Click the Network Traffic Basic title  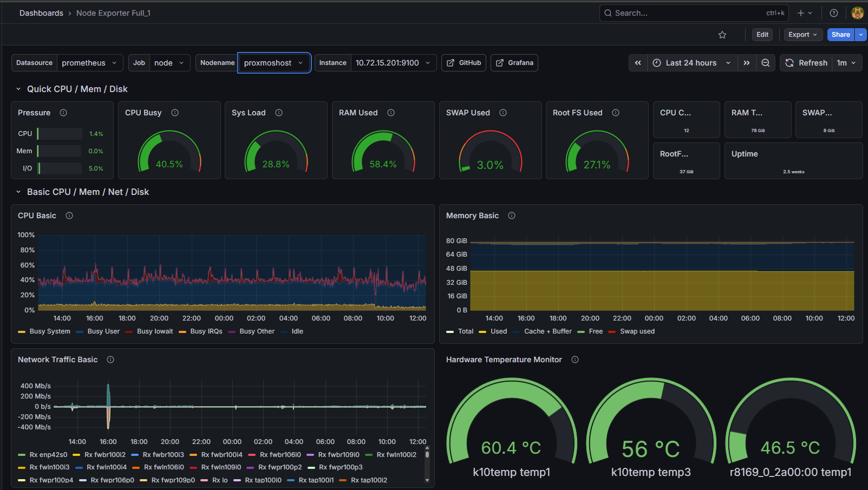click(57, 360)
